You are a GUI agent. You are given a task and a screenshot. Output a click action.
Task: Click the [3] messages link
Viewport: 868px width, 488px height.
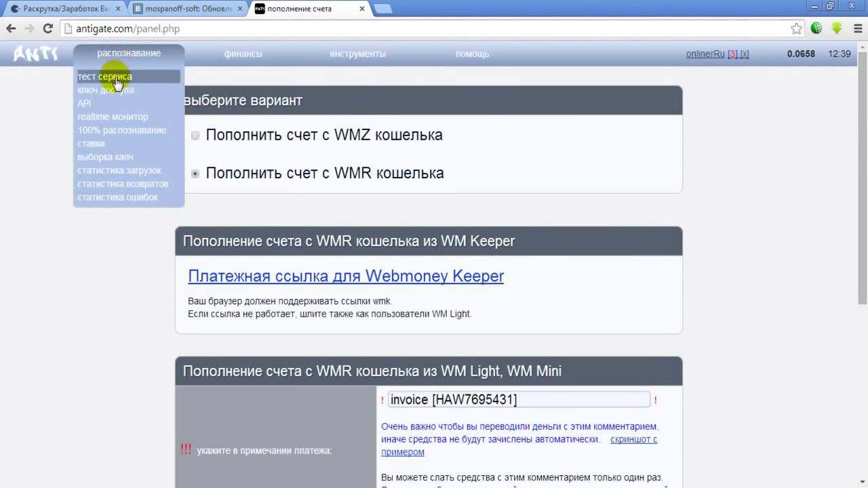point(732,54)
